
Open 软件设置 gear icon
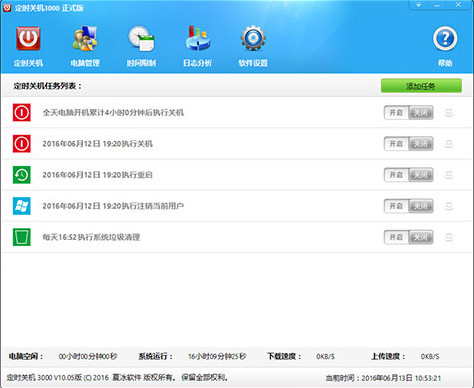[253, 38]
